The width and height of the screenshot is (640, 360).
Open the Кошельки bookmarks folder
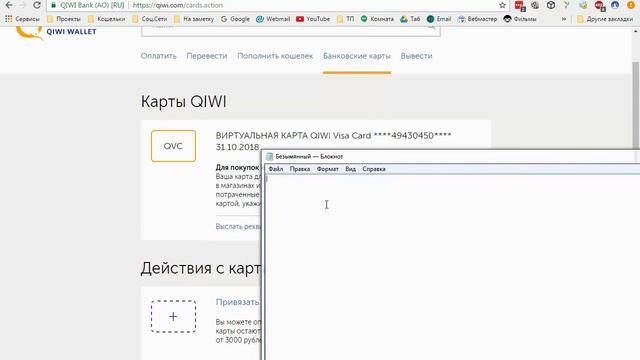point(107,19)
